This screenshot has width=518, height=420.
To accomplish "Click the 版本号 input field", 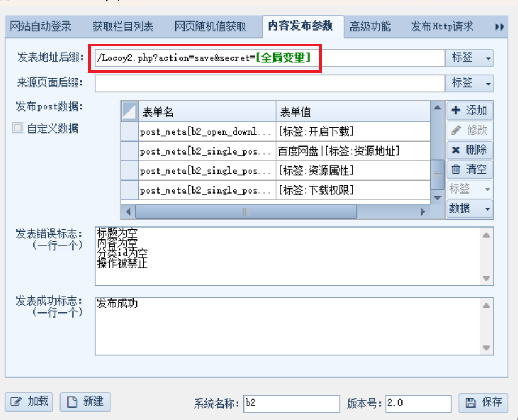I will point(418,403).
